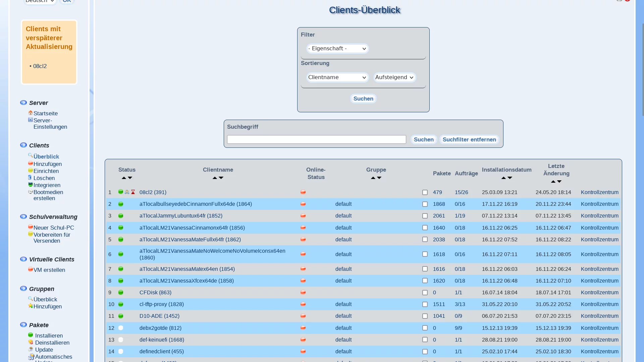Screen dimensions: 644x362
Task: Open the Aufsteigend sort order dropdown
Action: pyautogui.click(x=395, y=77)
